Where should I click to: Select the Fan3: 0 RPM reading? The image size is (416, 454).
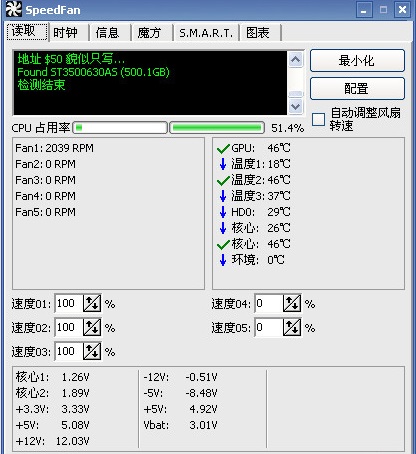(45, 180)
